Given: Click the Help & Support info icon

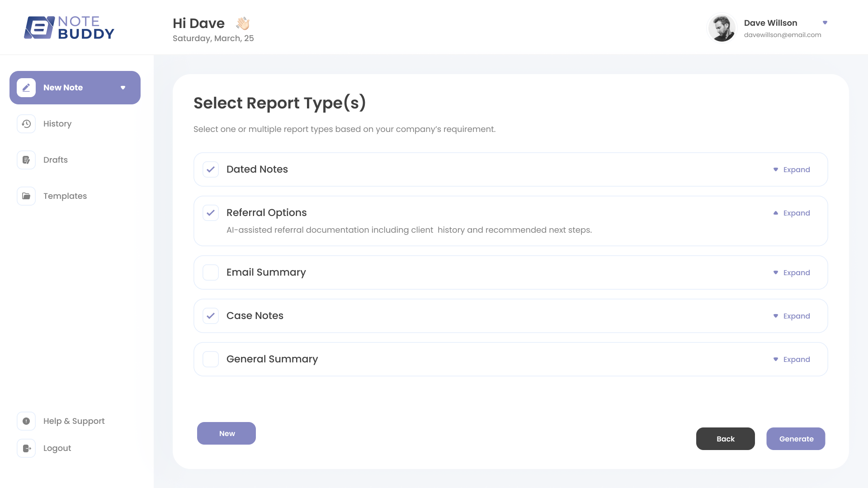Looking at the screenshot, I should [26, 421].
